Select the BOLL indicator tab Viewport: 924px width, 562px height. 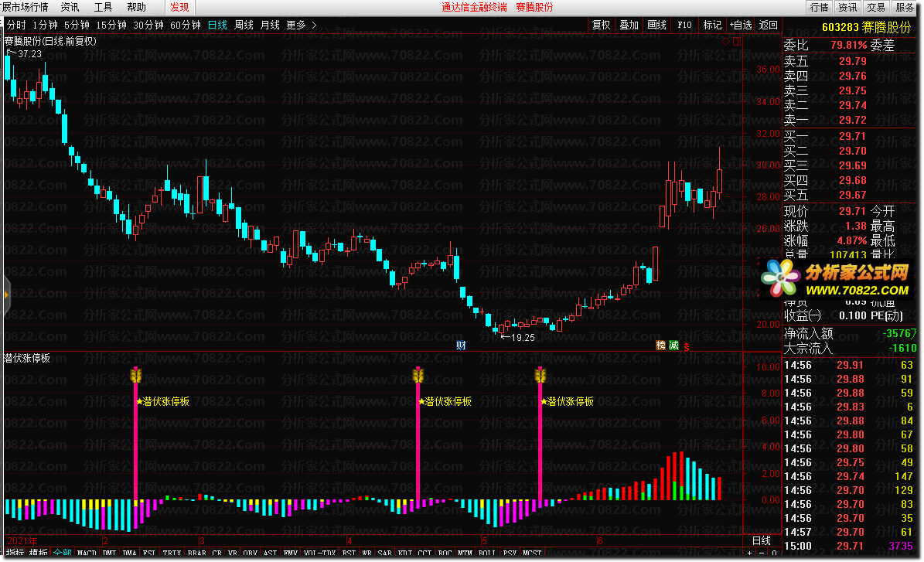(487, 553)
